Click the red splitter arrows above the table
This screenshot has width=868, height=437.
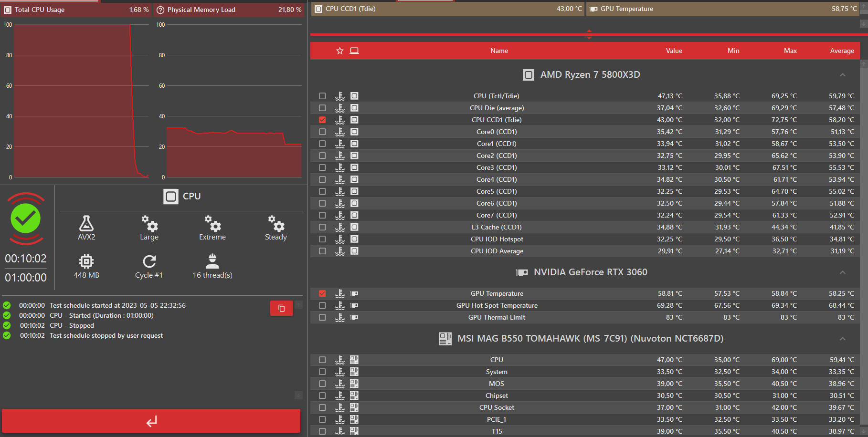pyautogui.click(x=589, y=34)
